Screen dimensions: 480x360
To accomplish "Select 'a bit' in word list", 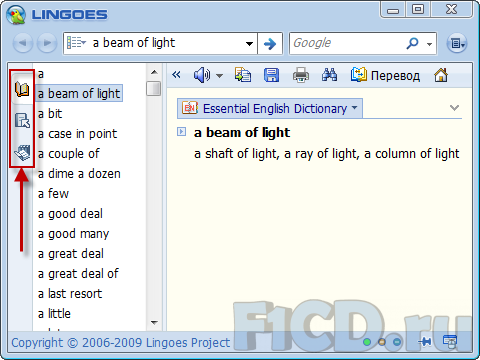I will point(50,114).
